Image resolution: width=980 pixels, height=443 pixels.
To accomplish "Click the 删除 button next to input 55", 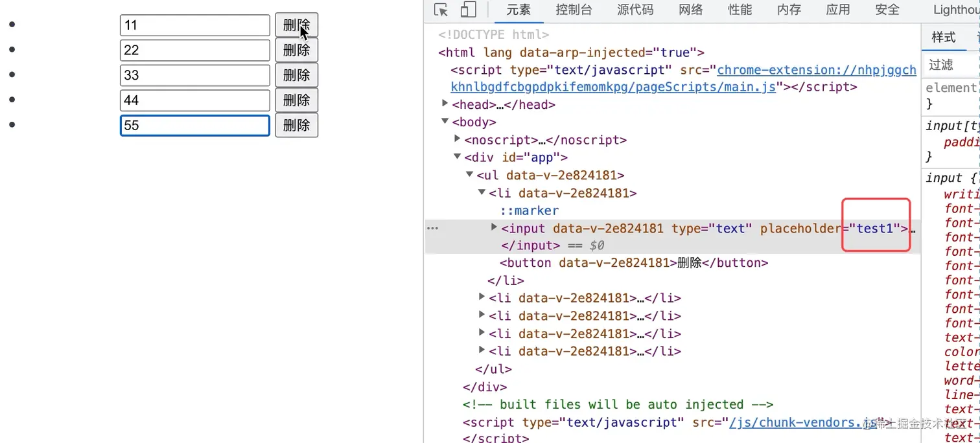I will pyautogui.click(x=296, y=125).
